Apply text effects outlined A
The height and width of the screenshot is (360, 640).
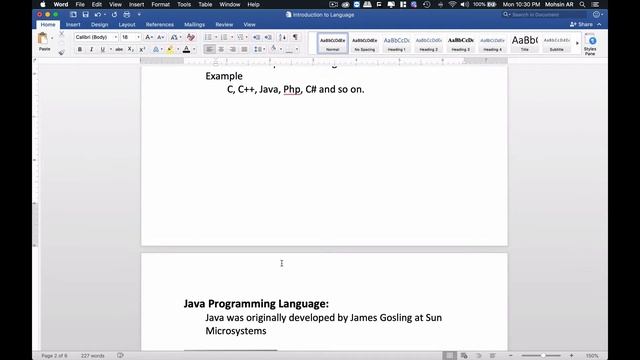click(156, 49)
